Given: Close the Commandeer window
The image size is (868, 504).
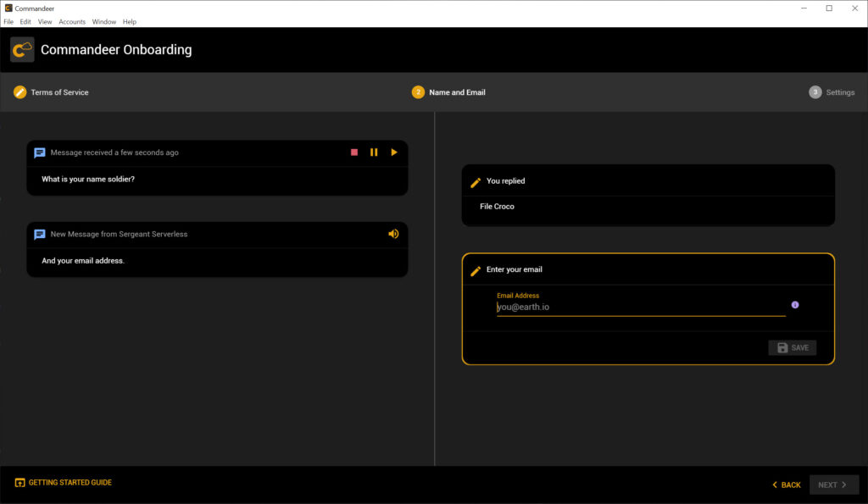Looking at the screenshot, I should click(854, 8).
